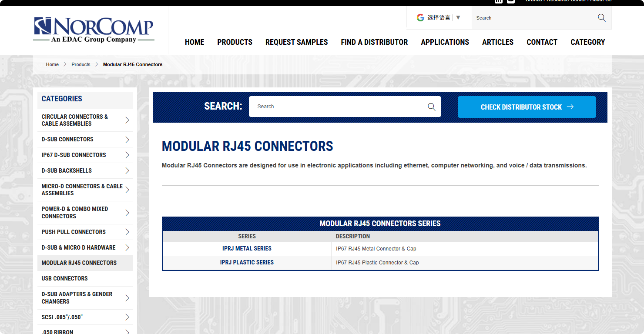Expand the Push Pull Connectors chevron
Screen dimensions: 644x334
click(127, 232)
